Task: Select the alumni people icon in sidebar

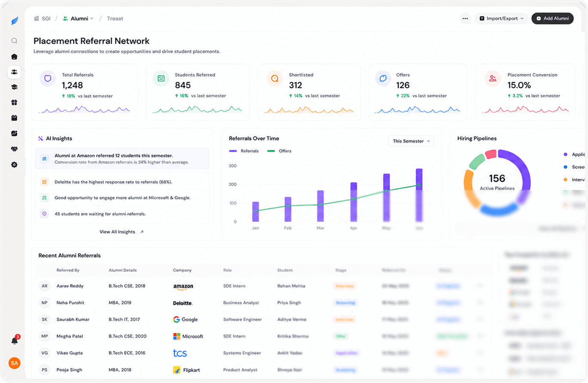Action: 14,72
